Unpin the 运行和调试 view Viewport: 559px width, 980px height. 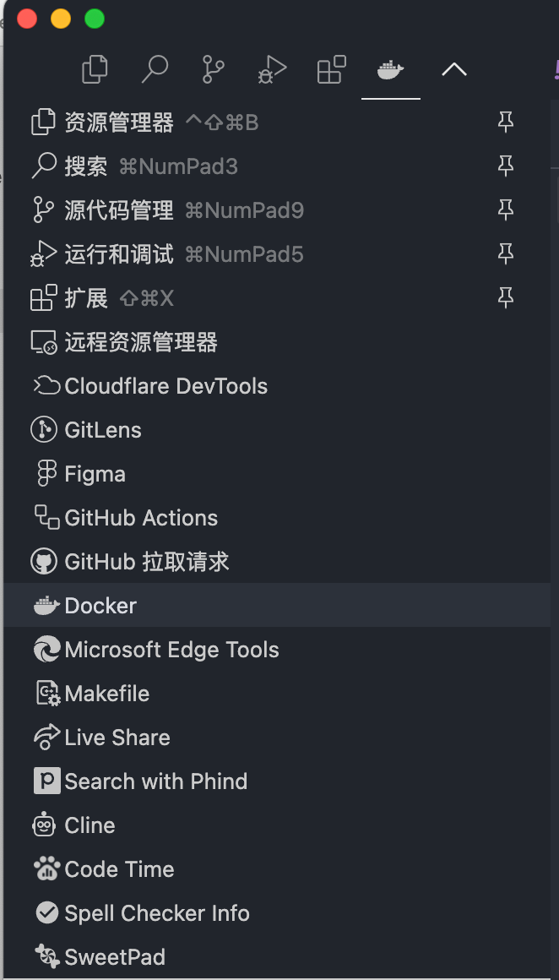coord(506,254)
